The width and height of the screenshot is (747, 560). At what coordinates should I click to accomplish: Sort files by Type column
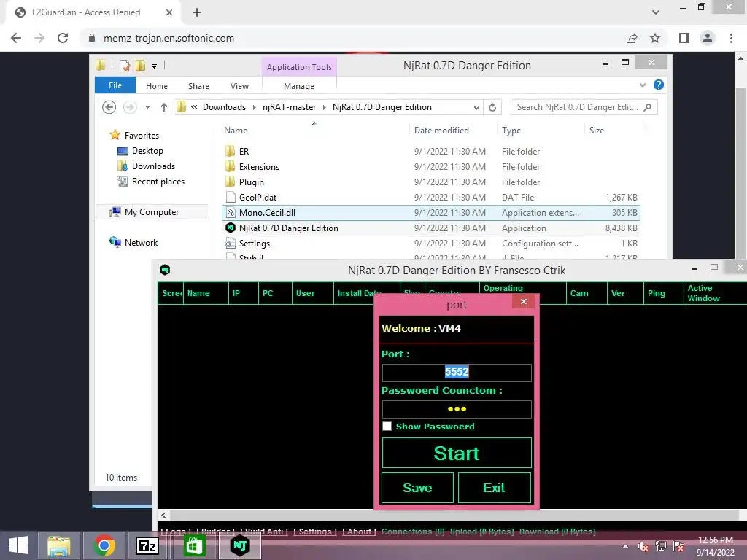coord(511,131)
